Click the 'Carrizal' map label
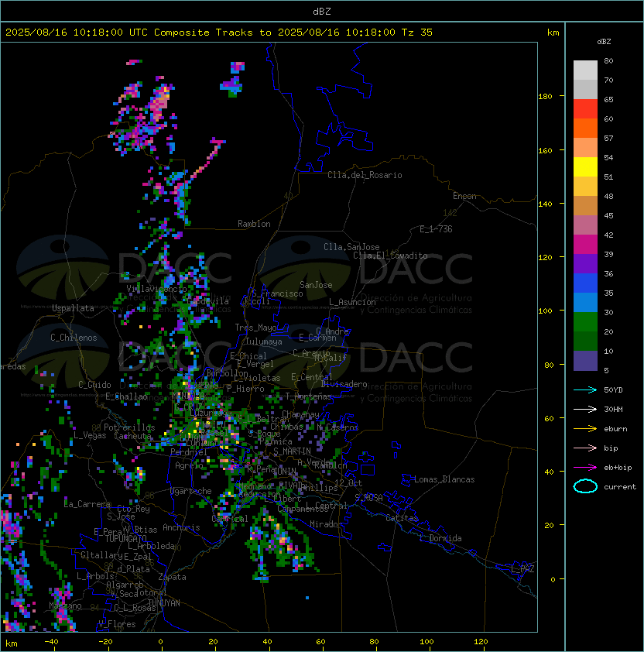644x652 pixels. pyautogui.click(x=230, y=519)
